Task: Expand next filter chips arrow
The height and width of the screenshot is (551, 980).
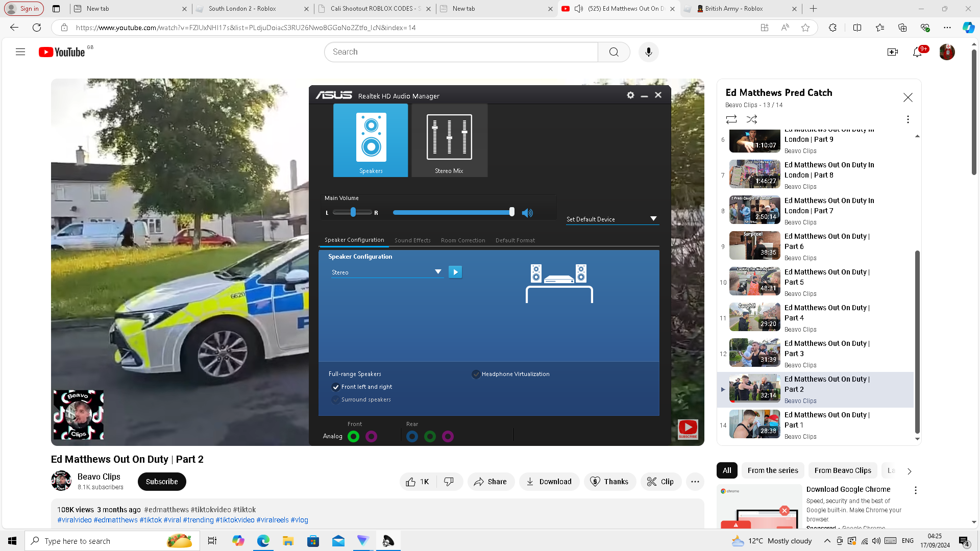Action: point(909,471)
